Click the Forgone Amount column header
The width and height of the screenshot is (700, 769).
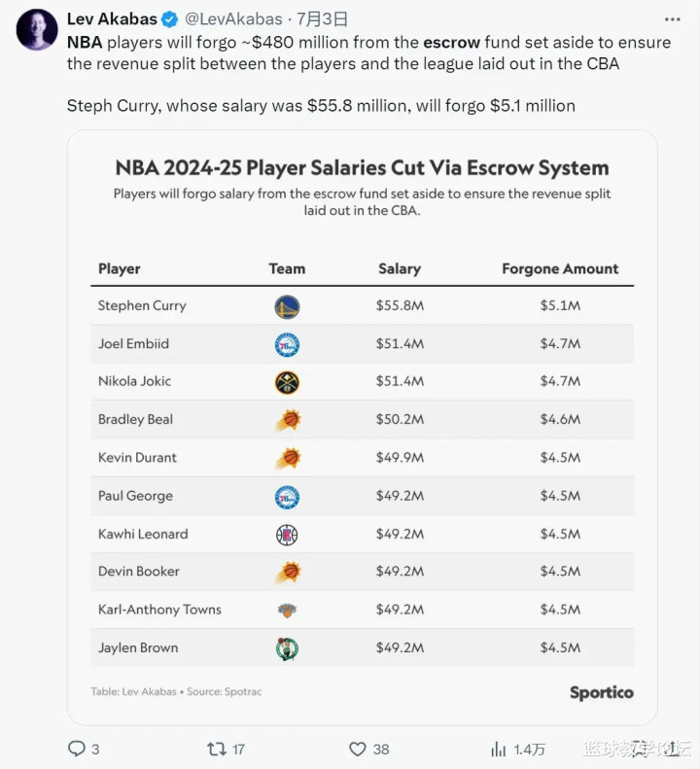click(x=560, y=268)
